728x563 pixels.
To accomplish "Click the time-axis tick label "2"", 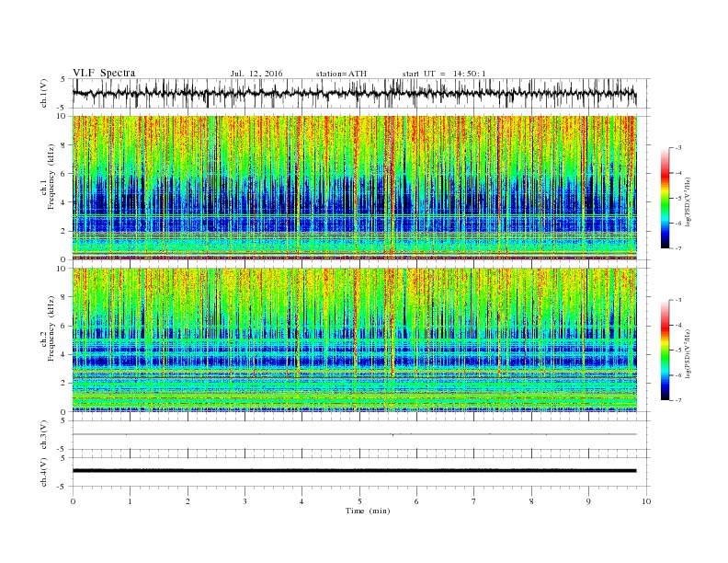I will 188,501.
